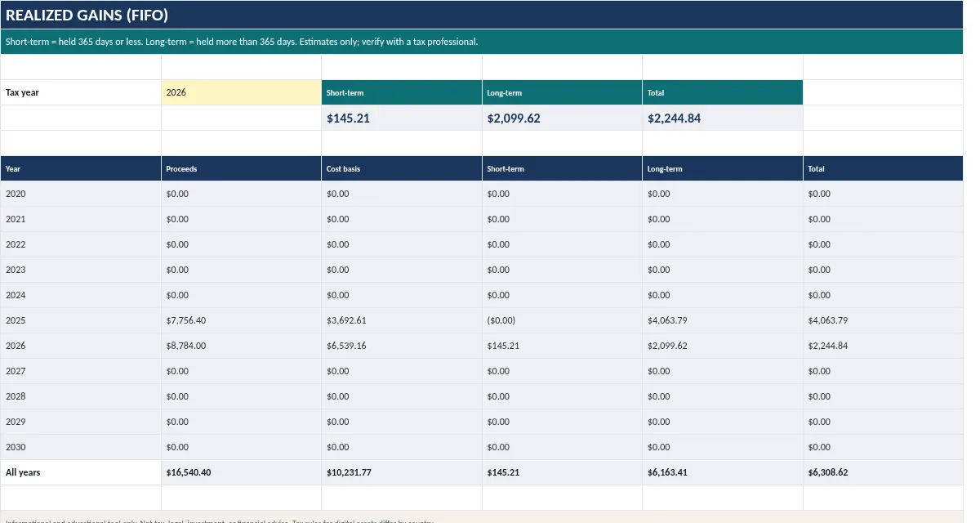Screen dimensions: 980x523
Task: Click the proceeds value $8,784.00
Action: pos(241,346)
